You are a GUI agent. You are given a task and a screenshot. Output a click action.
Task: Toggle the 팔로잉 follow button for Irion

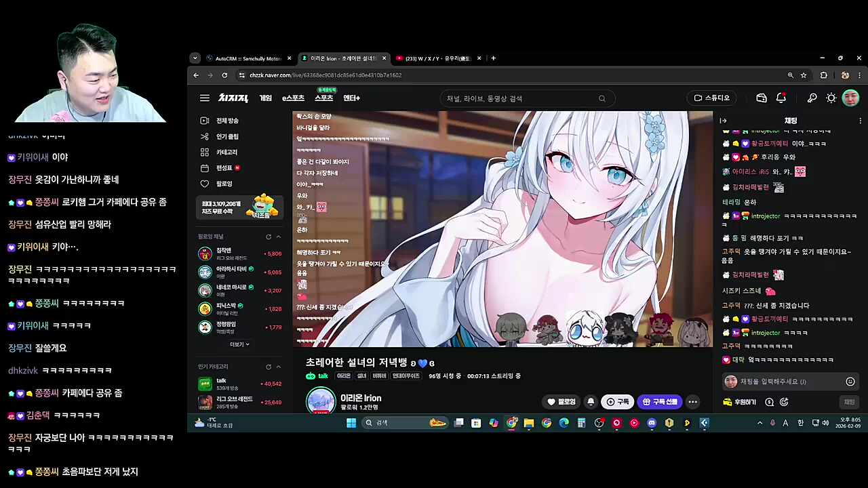coord(561,402)
